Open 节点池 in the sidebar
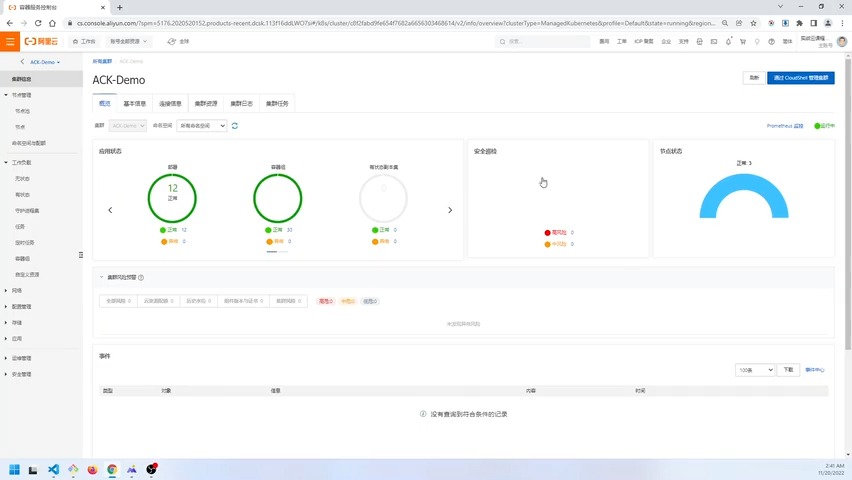The height and width of the screenshot is (480, 852). coord(23,111)
